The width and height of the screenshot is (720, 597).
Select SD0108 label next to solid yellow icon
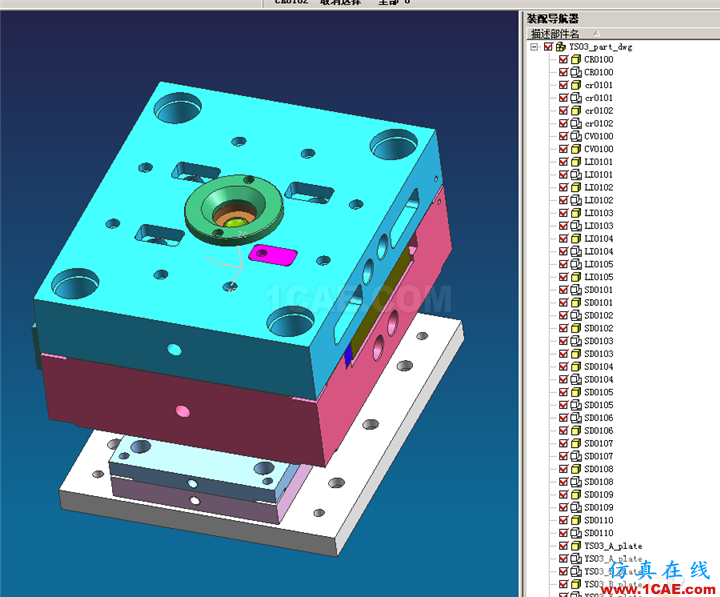click(599, 469)
